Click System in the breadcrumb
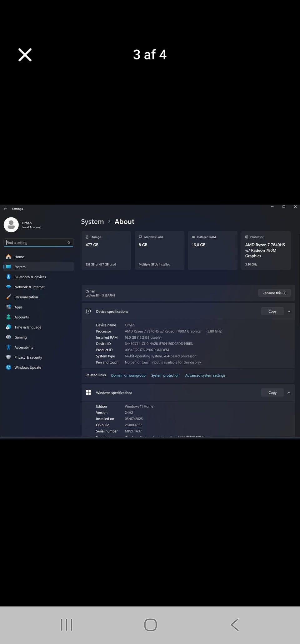Image resolution: width=300 pixels, height=644 pixels. coord(92,222)
